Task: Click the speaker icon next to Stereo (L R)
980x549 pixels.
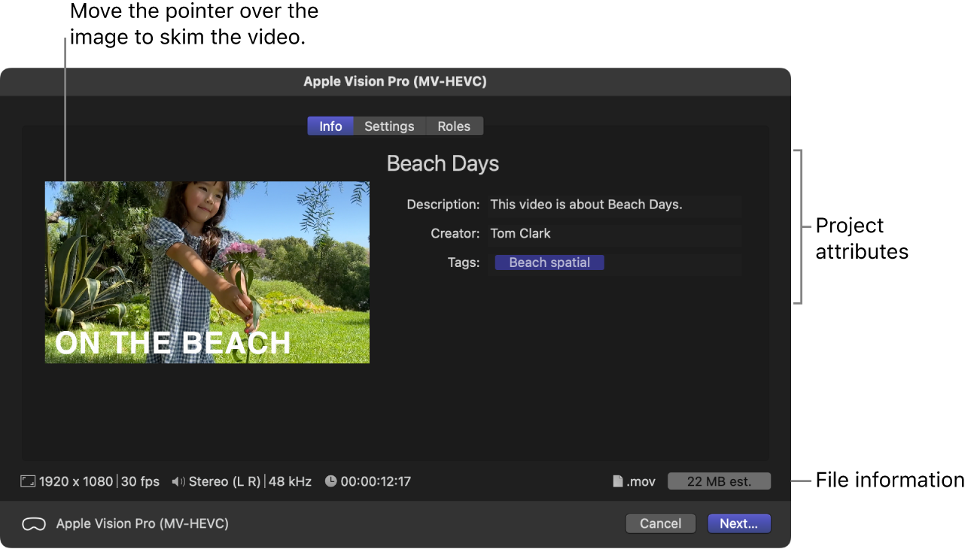Action: tap(177, 481)
